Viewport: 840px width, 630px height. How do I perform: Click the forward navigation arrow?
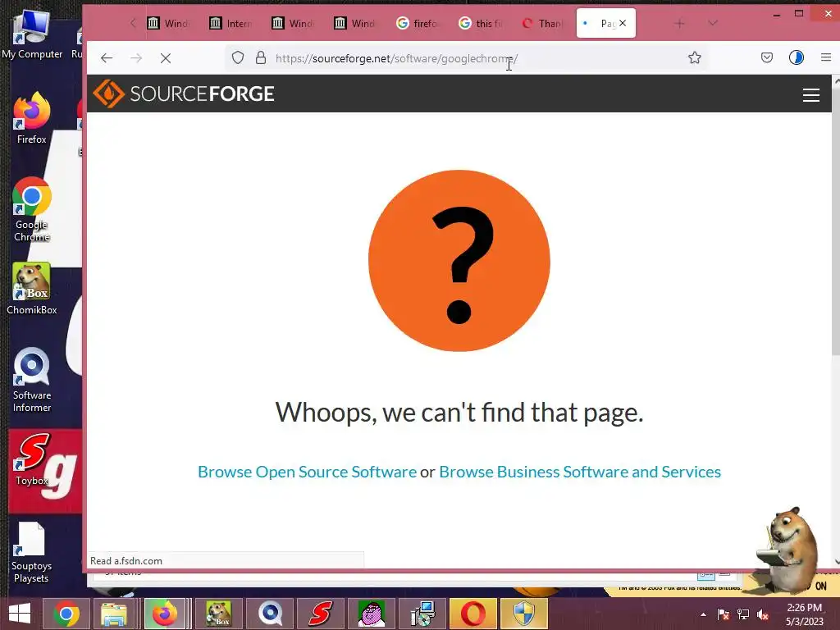136,58
